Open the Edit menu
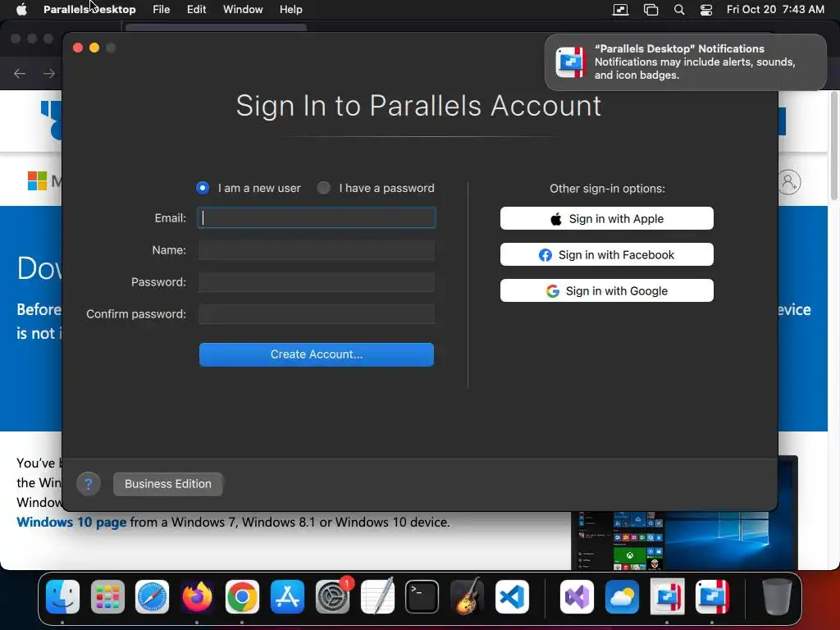This screenshot has height=630, width=840. click(x=197, y=10)
